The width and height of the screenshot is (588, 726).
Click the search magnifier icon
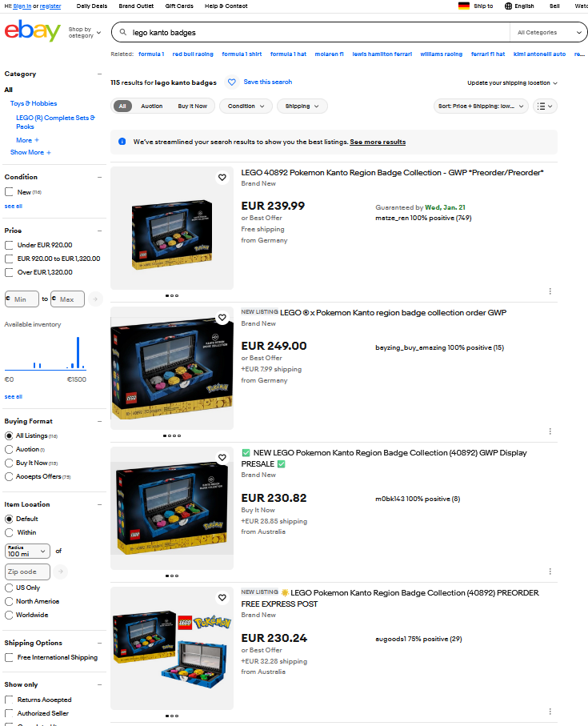[x=123, y=32]
